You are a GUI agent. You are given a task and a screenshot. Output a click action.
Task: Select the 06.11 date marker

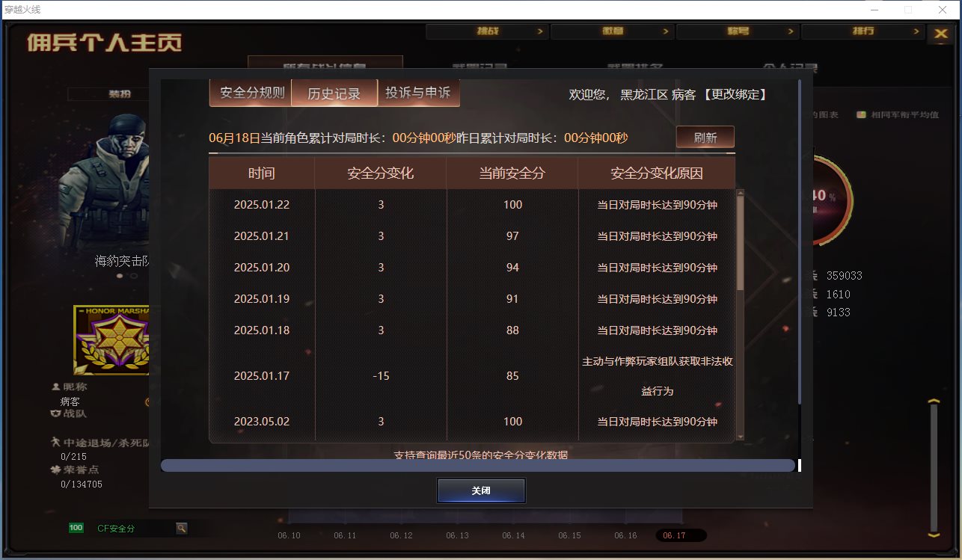pyautogui.click(x=345, y=535)
